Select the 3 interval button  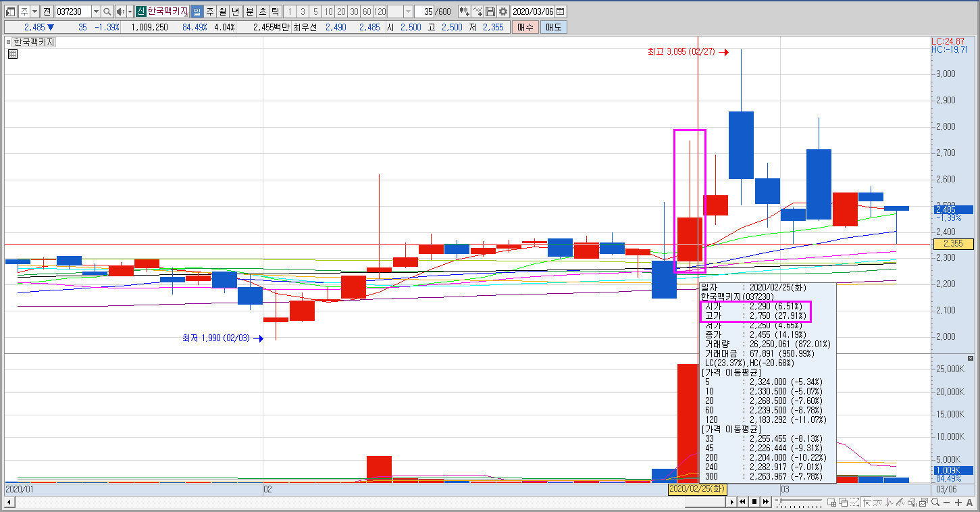pos(303,11)
